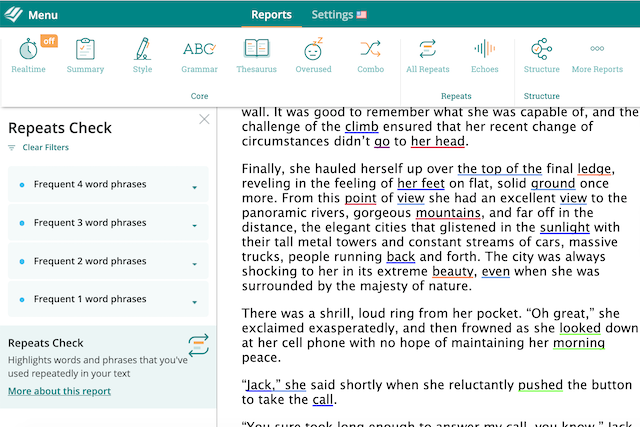Click the US flag language icon
The image size is (640, 427).
click(362, 15)
